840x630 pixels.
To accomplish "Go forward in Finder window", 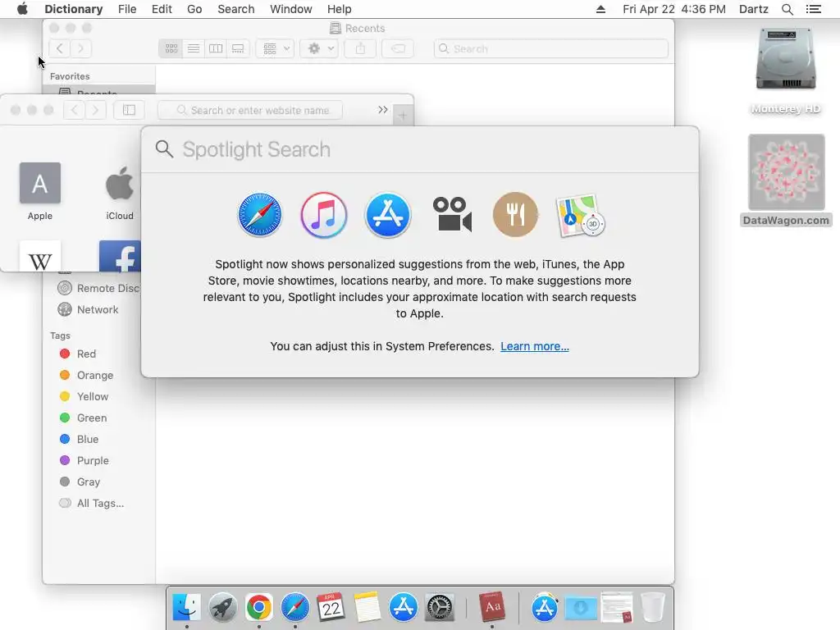I will [81, 48].
